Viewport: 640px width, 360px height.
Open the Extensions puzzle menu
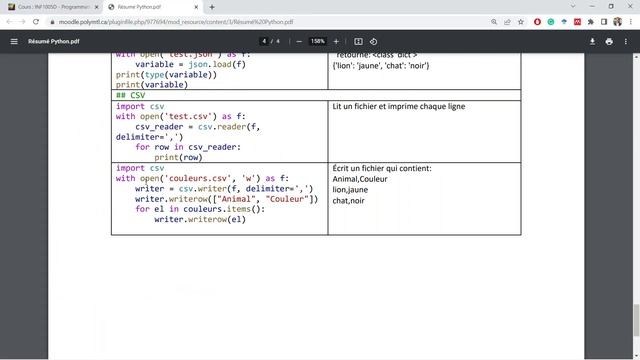[591, 22]
